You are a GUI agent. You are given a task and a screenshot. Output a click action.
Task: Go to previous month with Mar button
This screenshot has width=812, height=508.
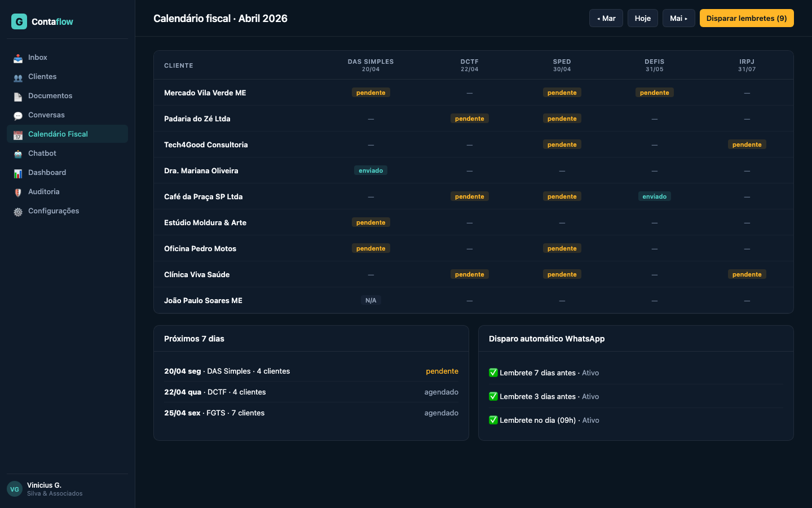(x=606, y=18)
